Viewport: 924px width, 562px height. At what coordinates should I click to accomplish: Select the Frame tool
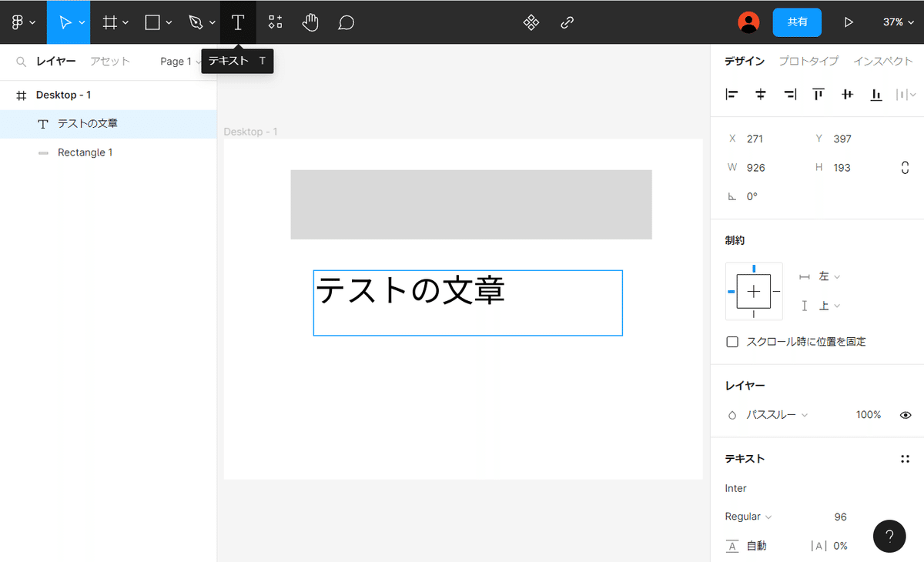tap(110, 22)
